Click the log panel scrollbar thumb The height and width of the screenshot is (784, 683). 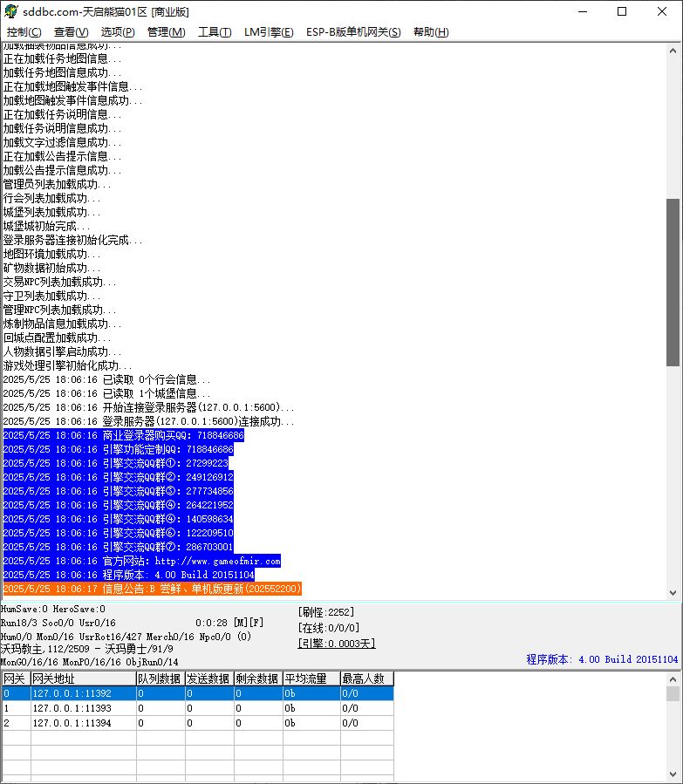(673, 283)
